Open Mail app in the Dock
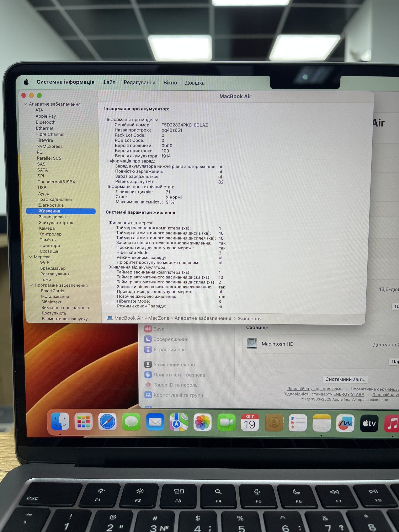The height and width of the screenshot is (532, 399). [x=155, y=422]
